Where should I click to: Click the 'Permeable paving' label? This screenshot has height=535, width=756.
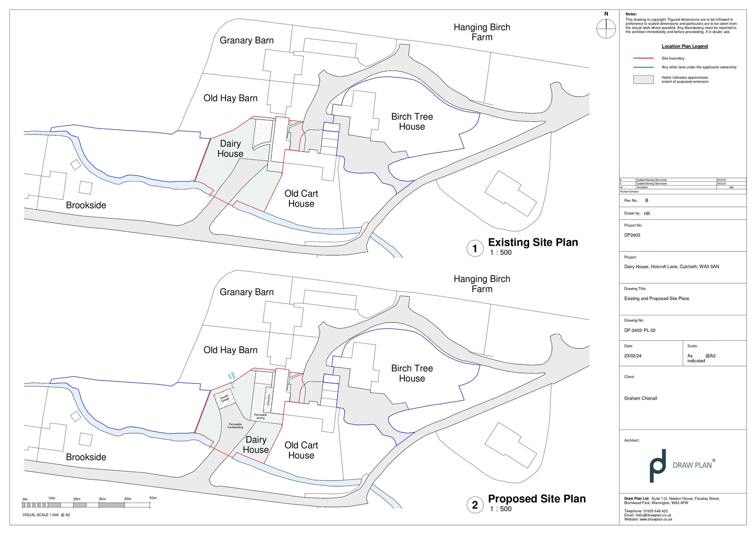260,416
